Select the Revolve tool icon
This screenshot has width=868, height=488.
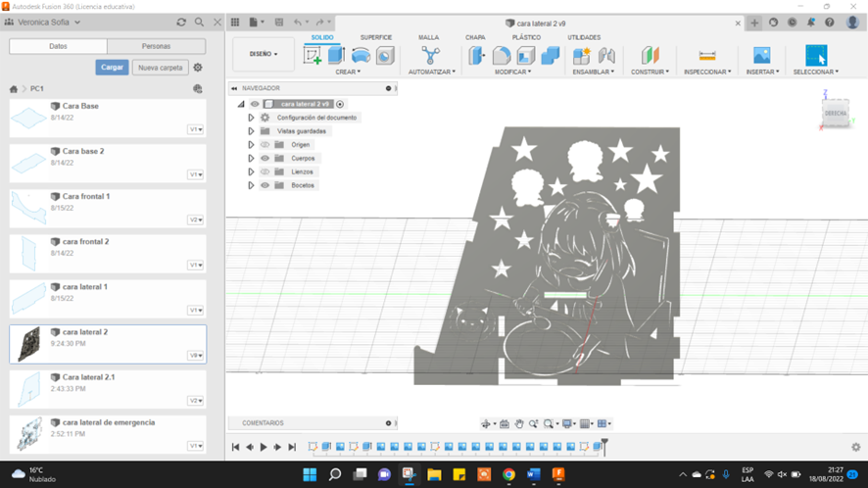pyautogui.click(x=361, y=56)
